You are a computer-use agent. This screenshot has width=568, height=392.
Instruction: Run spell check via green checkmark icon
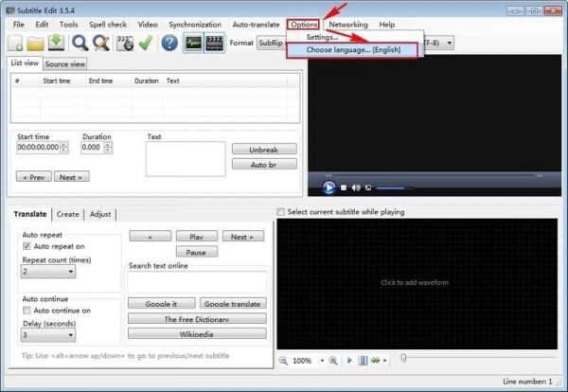coord(145,43)
